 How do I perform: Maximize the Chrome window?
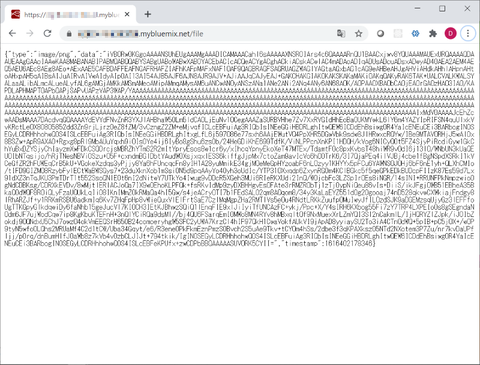pyautogui.click(x=442, y=9)
